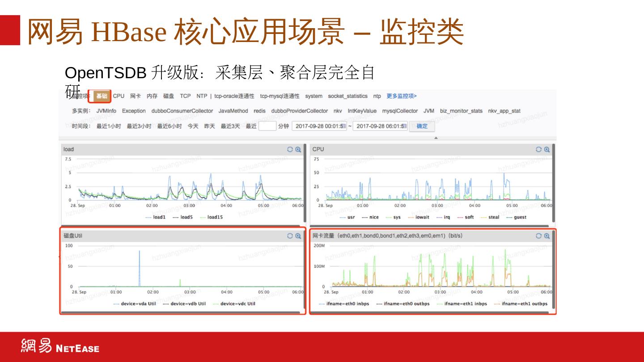This screenshot has height=362, width=644.
Task: Toggle guest series in CPU legend
Action: tap(517, 217)
